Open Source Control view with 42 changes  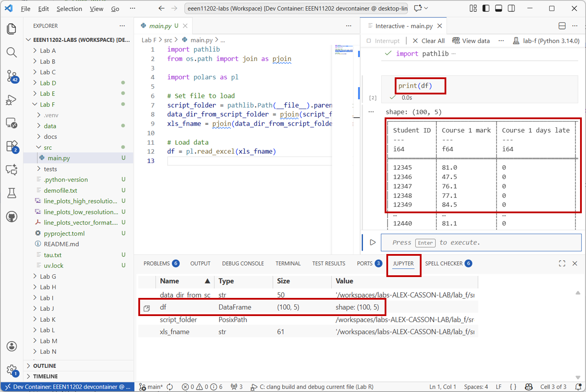tap(11, 76)
